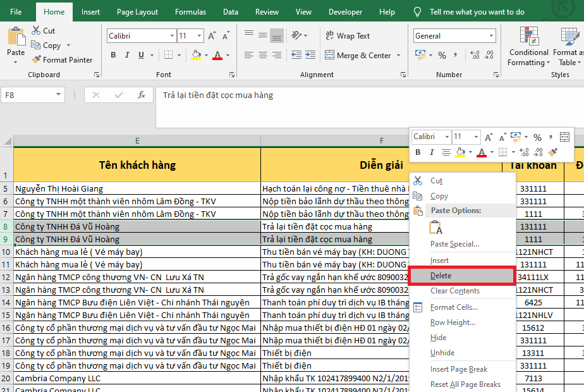584x392 pixels.
Task: Click the Paste clipboard icon in the ribbon
Action: (16, 38)
